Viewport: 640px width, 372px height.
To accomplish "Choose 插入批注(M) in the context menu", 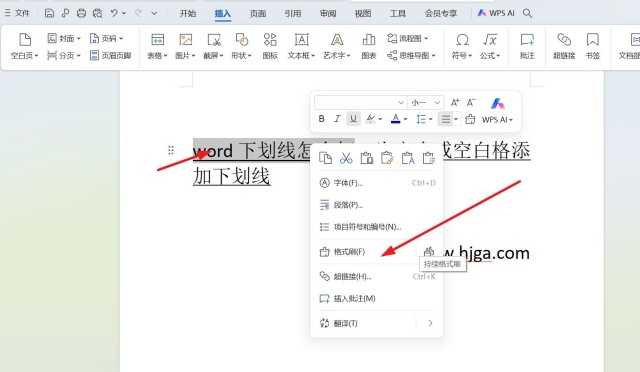I will pos(377,298).
